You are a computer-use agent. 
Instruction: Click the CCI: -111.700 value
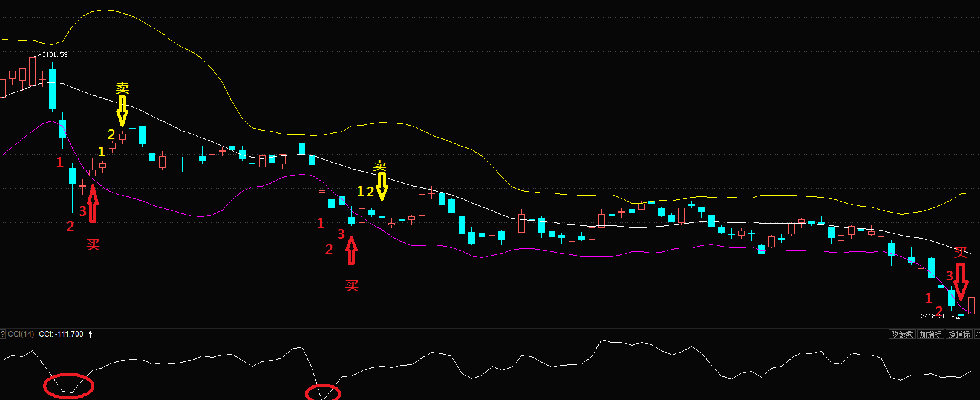point(61,334)
